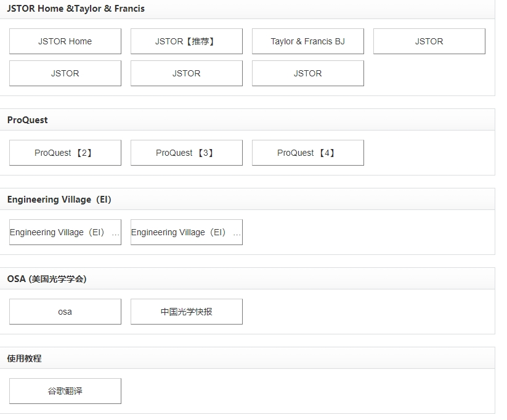The width and height of the screenshot is (507, 420).
Task: Open the JSTOR button beneath JSTOR【推荐】
Action: tap(187, 73)
